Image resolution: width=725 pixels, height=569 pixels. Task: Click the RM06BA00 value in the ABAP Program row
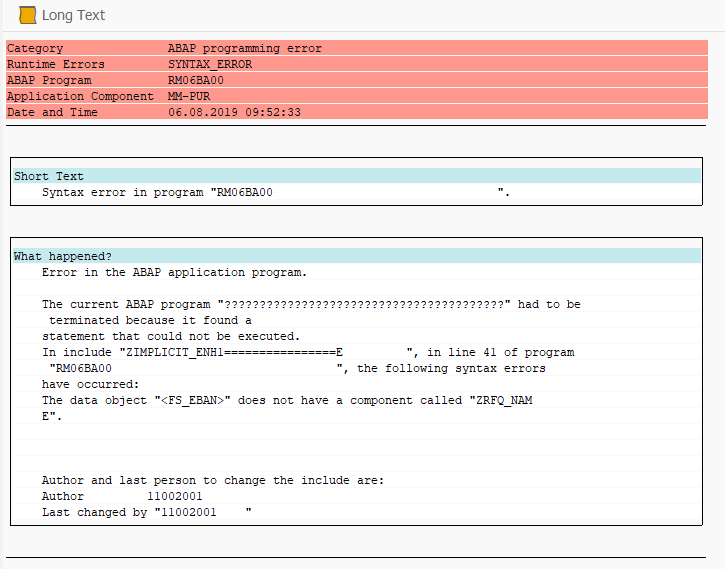pyautogui.click(x=196, y=80)
